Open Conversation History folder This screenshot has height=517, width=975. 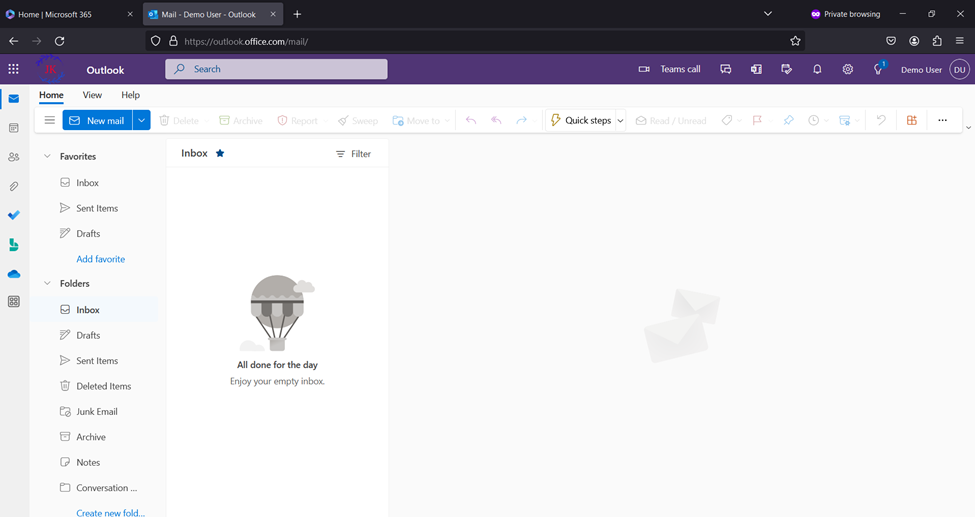tap(99, 488)
